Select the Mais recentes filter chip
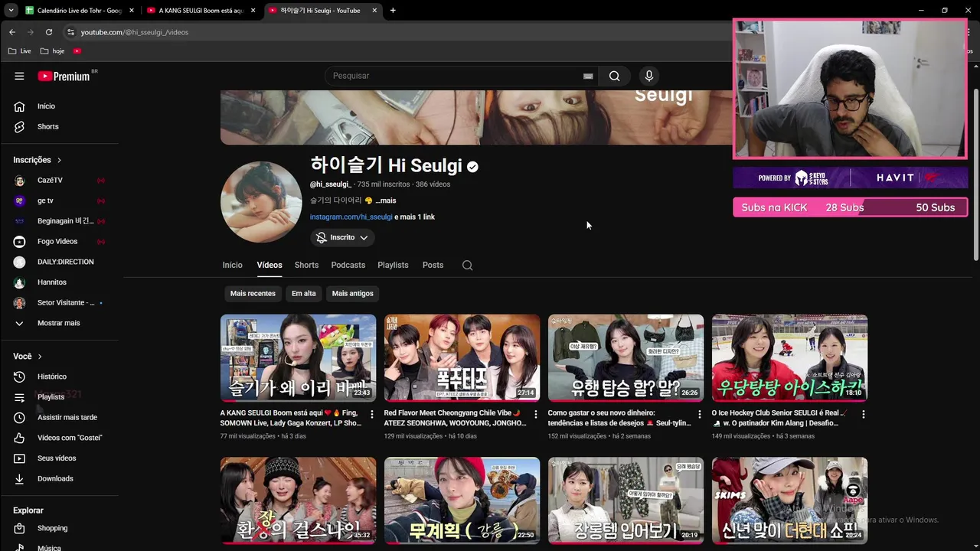This screenshot has height=551, width=980. coord(253,294)
